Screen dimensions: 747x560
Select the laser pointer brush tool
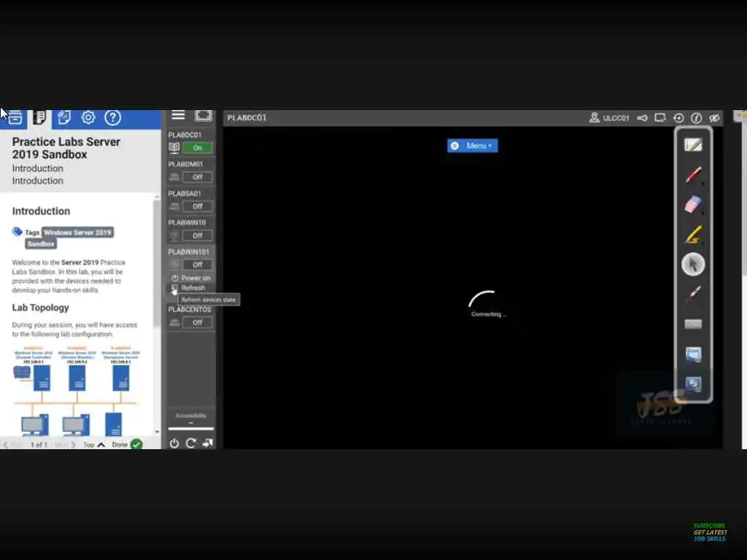(x=693, y=295)
